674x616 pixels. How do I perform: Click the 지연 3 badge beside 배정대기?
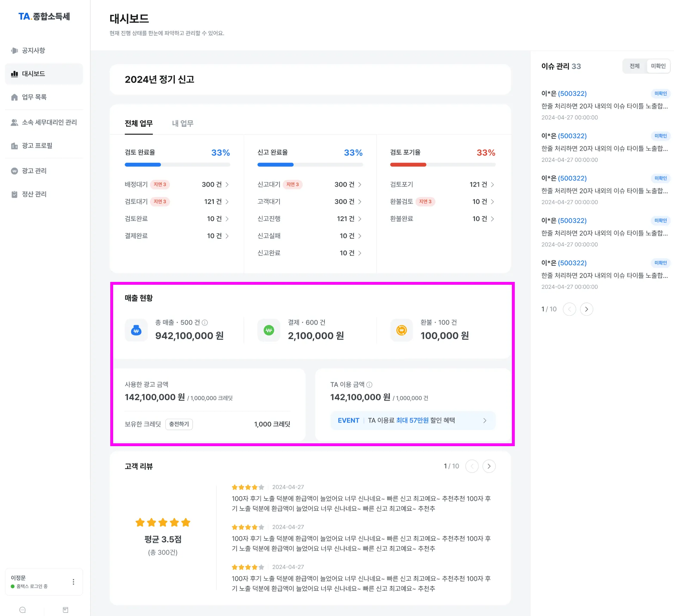[160, 184]
